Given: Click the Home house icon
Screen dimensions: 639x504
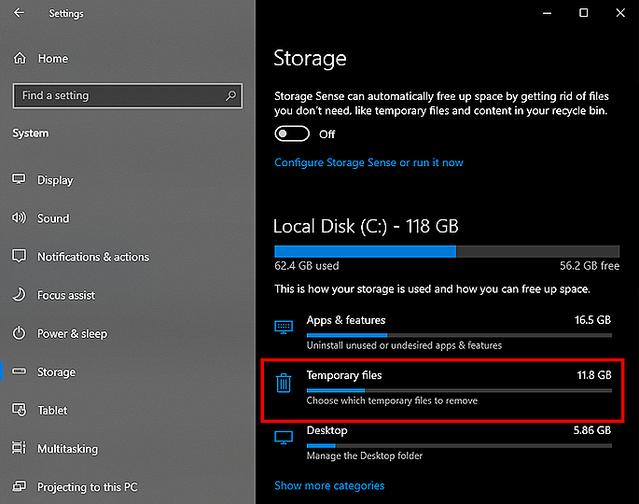Looking at the screenshot, I should 20,58.
